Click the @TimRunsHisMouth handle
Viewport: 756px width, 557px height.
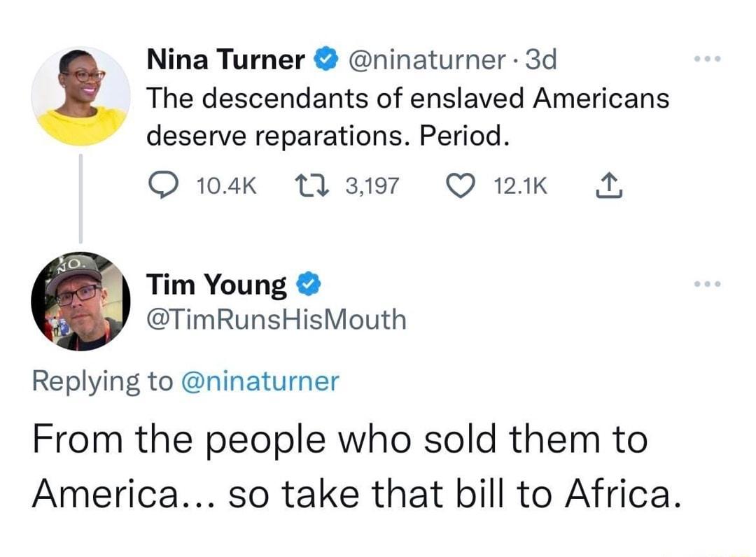(x=275, y=319)
